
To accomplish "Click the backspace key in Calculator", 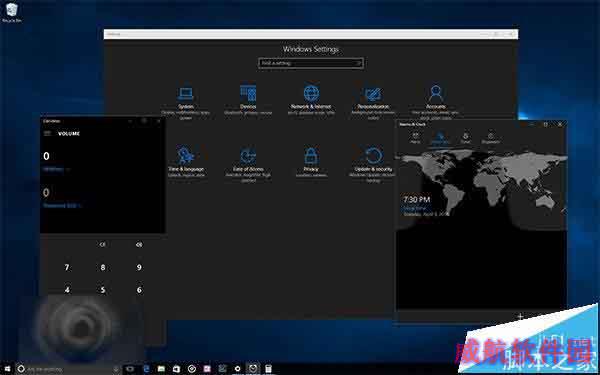I will click(x=139, y=245).
